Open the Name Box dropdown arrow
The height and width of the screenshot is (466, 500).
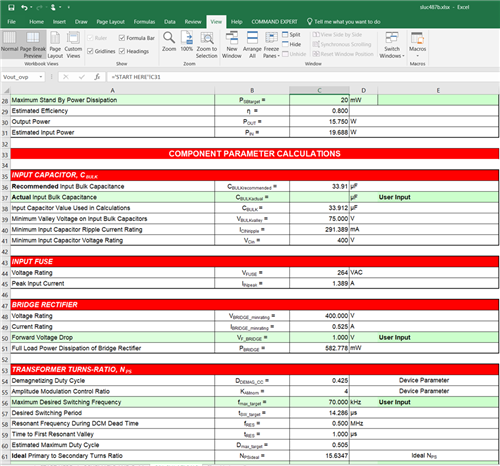coord(41,77)
